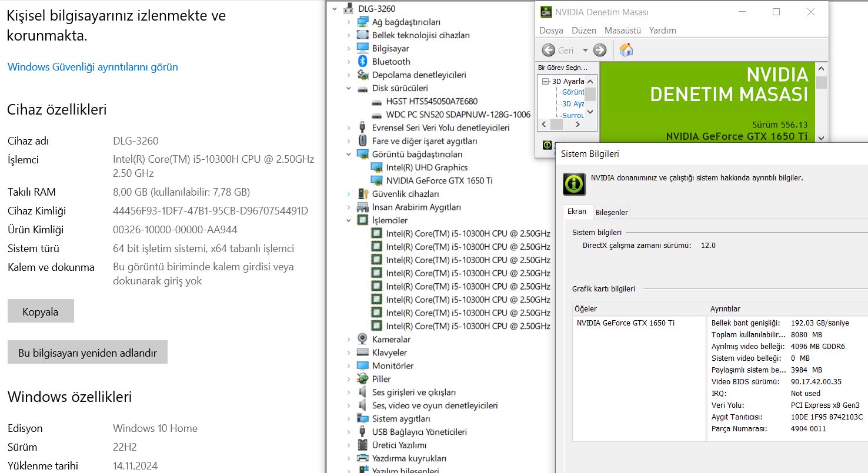This screenshot has height=473, width=868.
Task: Click the WDC PC SN520 disk icon
Action: point(376,115)
